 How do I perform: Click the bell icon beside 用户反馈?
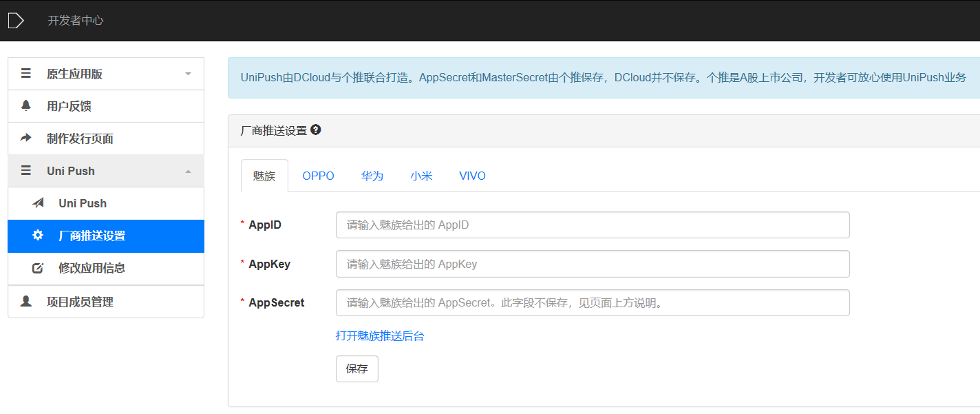tap(26, 106)
